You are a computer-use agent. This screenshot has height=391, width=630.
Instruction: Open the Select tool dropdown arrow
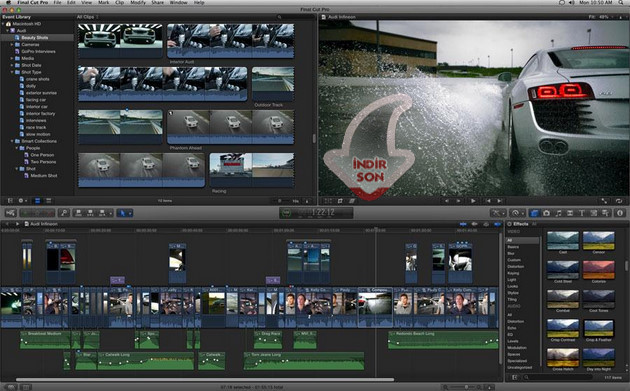(x=130, y=213)
